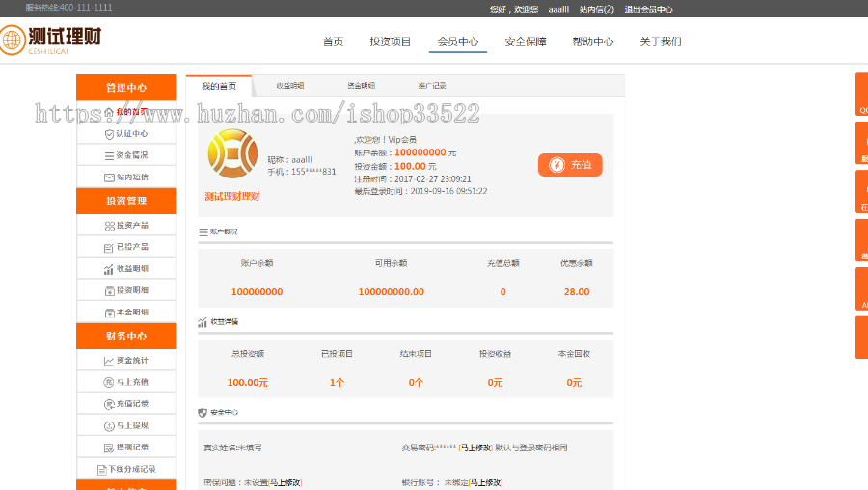Click the envelope icon beside 站内短信
Screen dimensions: 868x490
[x=109, y=177]
